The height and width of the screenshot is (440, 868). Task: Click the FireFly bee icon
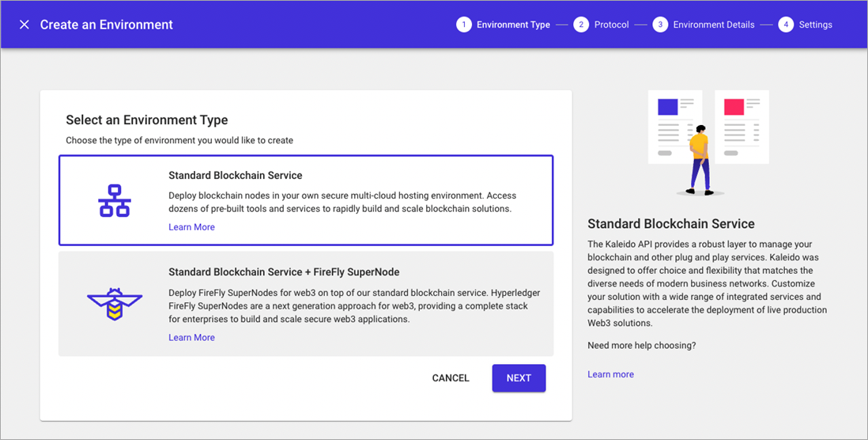115,304
